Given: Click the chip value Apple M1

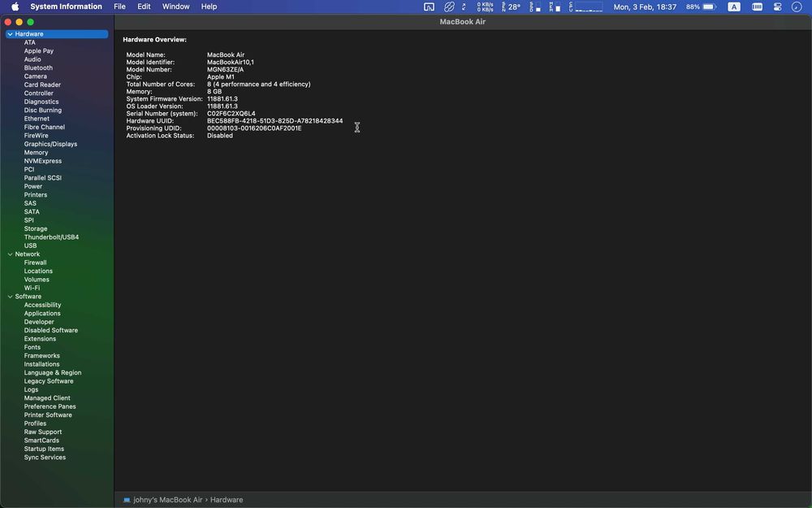Looking at the screenshot, I should click(x=221, y=76).
